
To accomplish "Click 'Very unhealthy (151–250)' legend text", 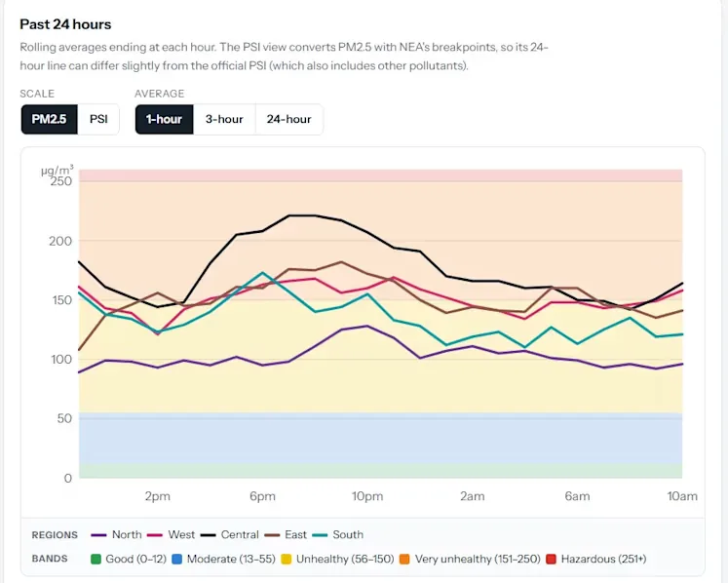I will (x=478, y=559).
